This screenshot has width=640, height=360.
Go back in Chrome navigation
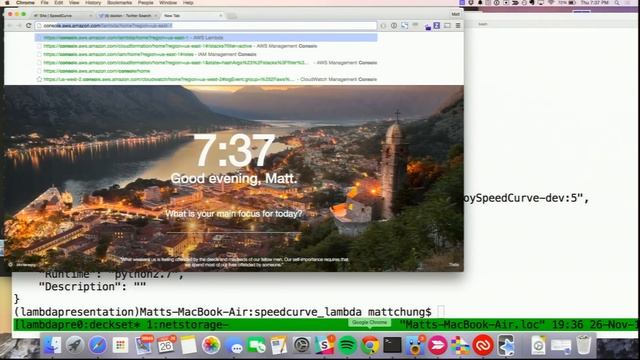click(x=10, y=26)
